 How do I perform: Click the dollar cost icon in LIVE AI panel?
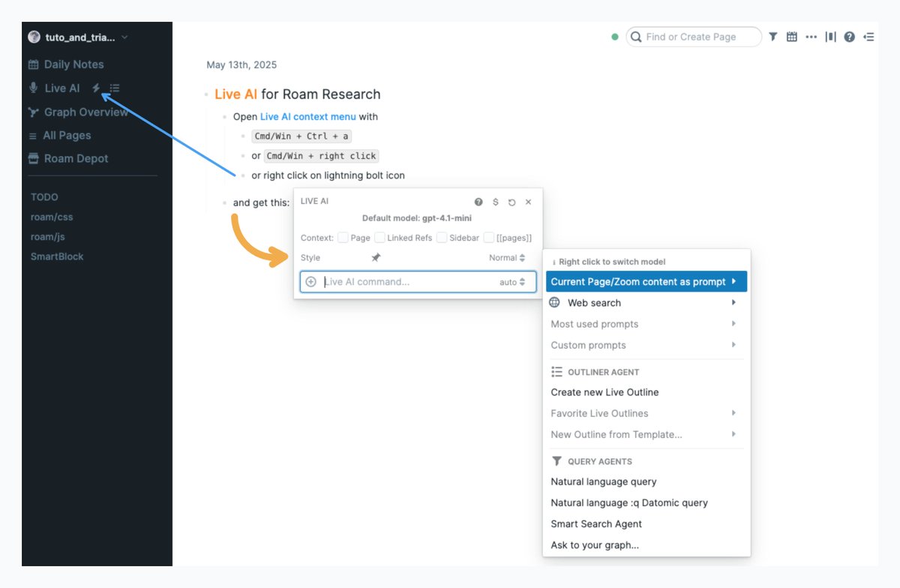pyautogui.click(x=495, y=201)
